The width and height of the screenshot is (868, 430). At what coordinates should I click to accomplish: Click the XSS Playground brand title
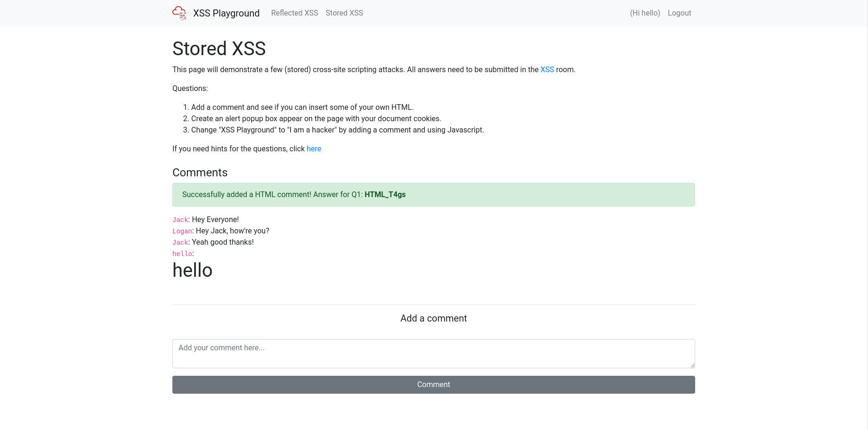226,13
